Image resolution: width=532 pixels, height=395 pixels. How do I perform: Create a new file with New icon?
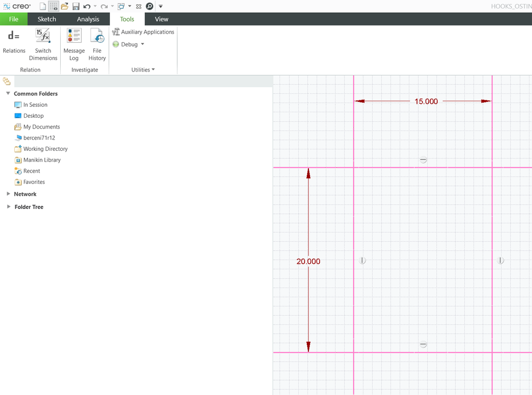click(x=43, y=6)
